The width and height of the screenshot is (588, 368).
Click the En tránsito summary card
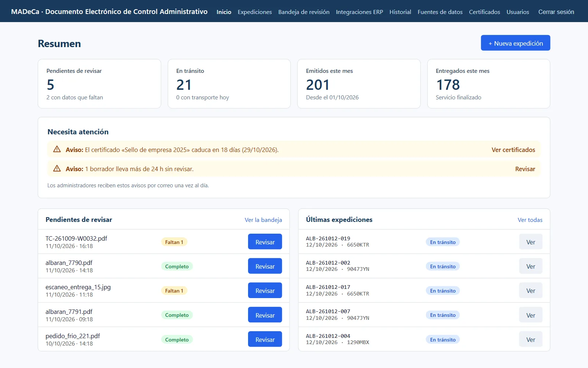tap(229, 84)
